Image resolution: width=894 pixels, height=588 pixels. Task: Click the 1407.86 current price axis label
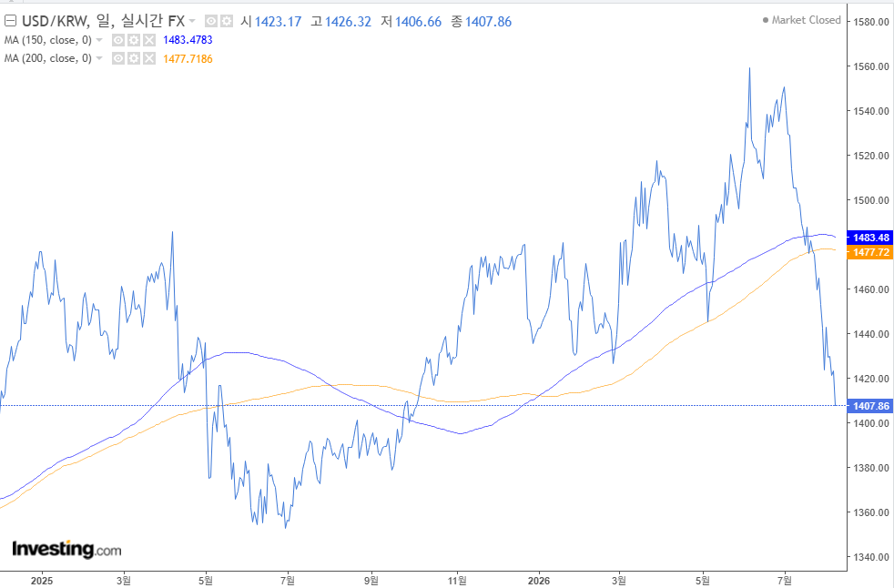(870, 406)
